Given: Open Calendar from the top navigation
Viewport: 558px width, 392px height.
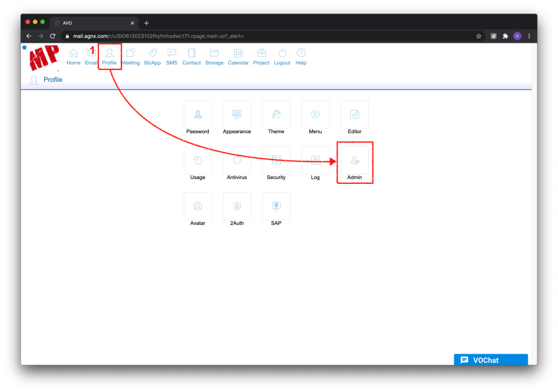Looking at the screenshot, I should coord(238,56).
